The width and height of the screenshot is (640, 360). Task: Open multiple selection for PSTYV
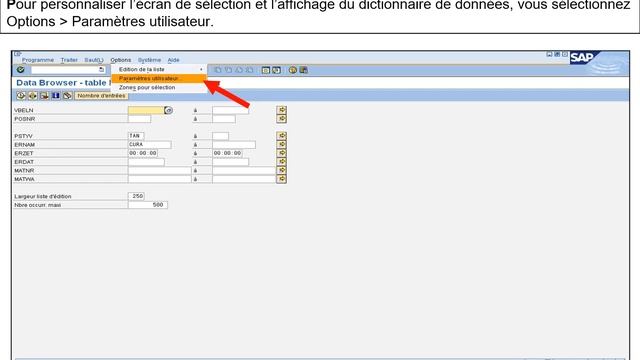pyautogui.click(x=282, y=136)
